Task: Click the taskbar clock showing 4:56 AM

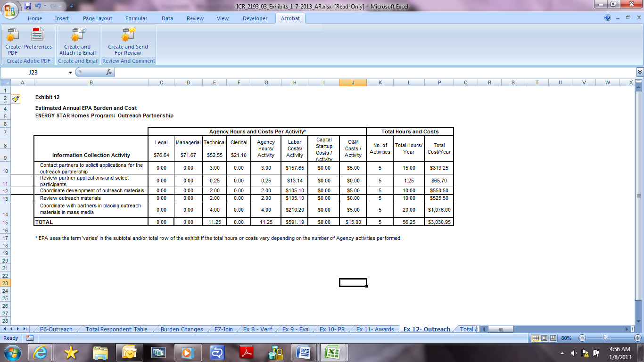Action: [x=619, y=353]
